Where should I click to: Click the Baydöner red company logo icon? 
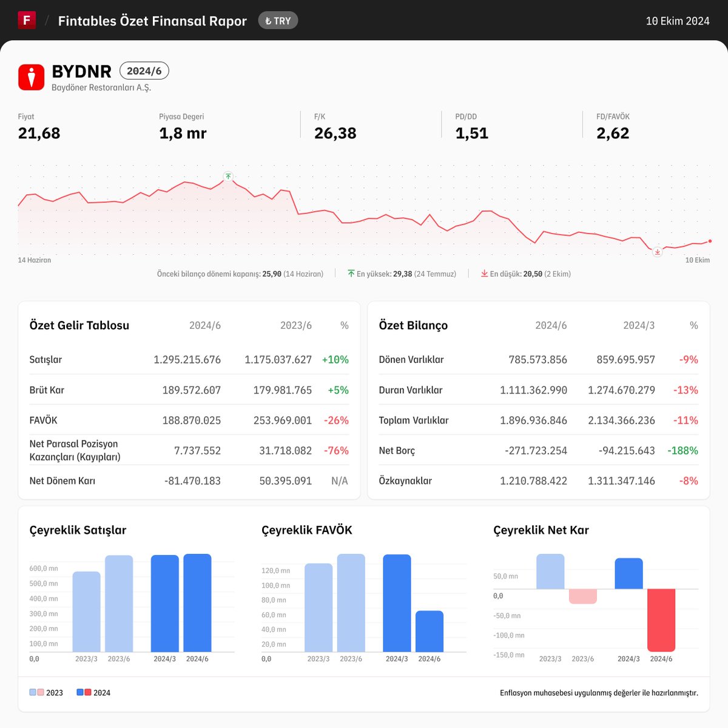(x=32, y=77)
